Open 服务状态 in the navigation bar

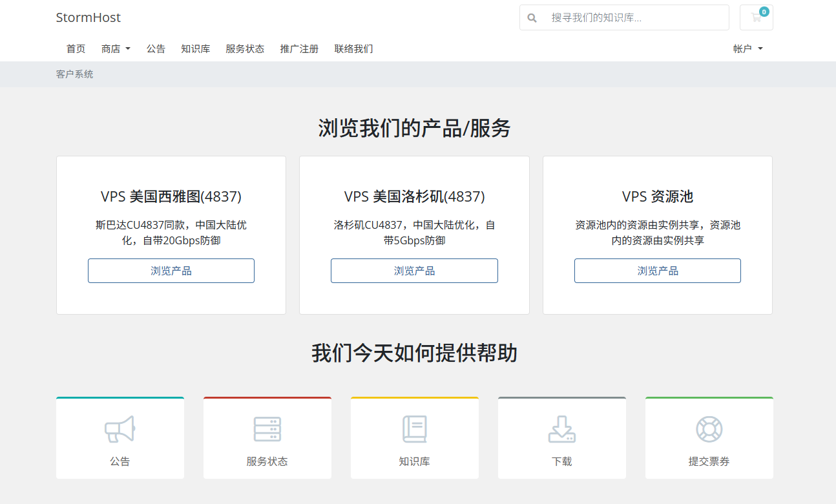(245, 48)
